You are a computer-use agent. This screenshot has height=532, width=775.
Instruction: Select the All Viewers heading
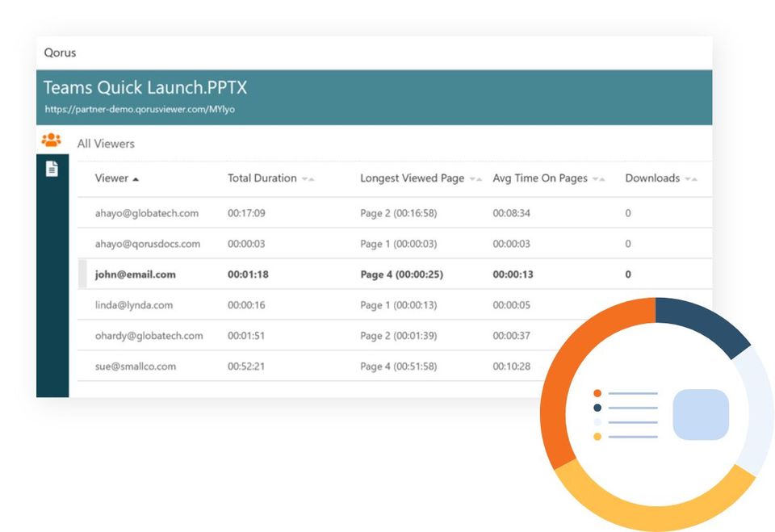(106, 144)
